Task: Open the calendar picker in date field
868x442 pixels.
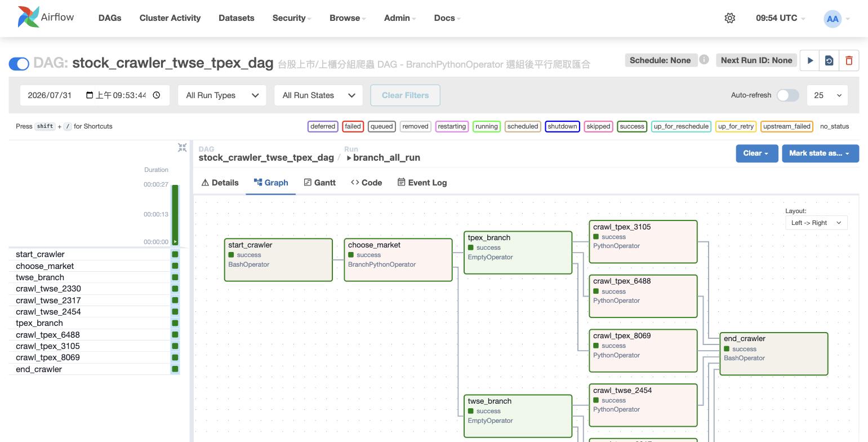Action: click(x=90, y=95)
